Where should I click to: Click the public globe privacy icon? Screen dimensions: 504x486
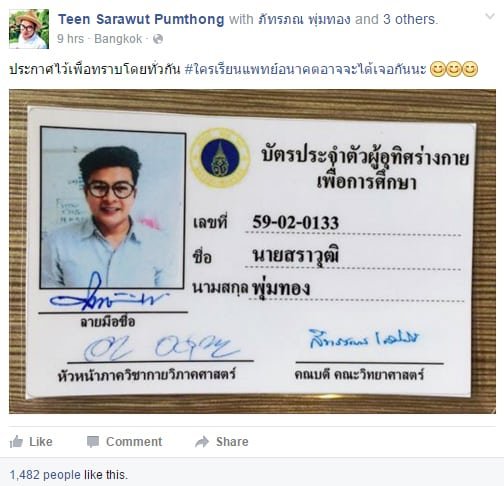pos(158,39)
